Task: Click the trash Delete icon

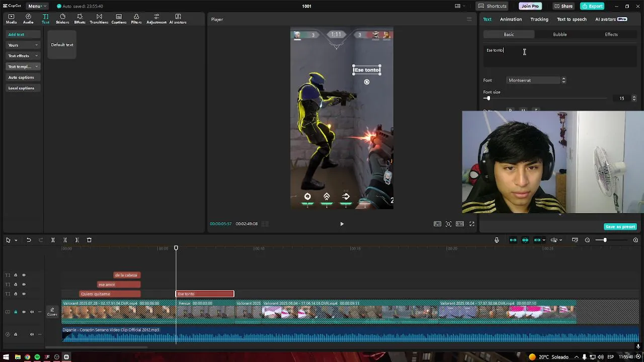Action: pyautogui.click(x=89, y=240)
